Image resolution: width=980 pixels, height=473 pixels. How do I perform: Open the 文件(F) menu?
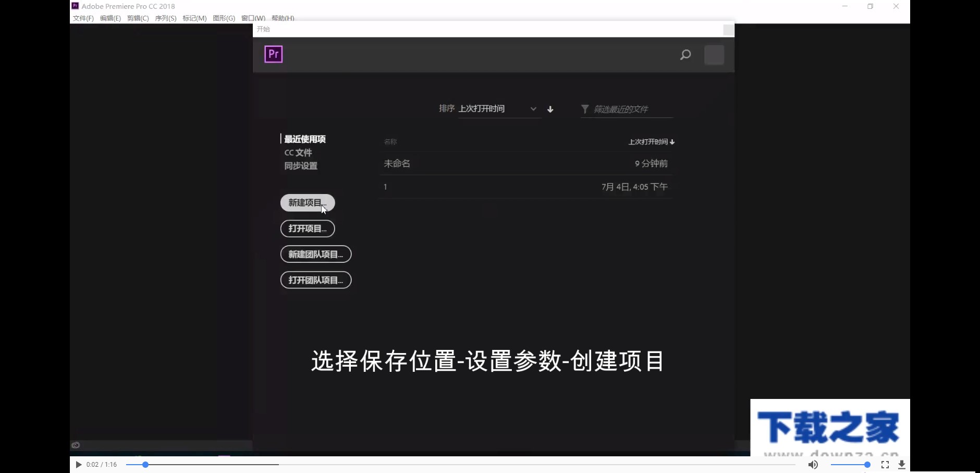pos(82,18)
